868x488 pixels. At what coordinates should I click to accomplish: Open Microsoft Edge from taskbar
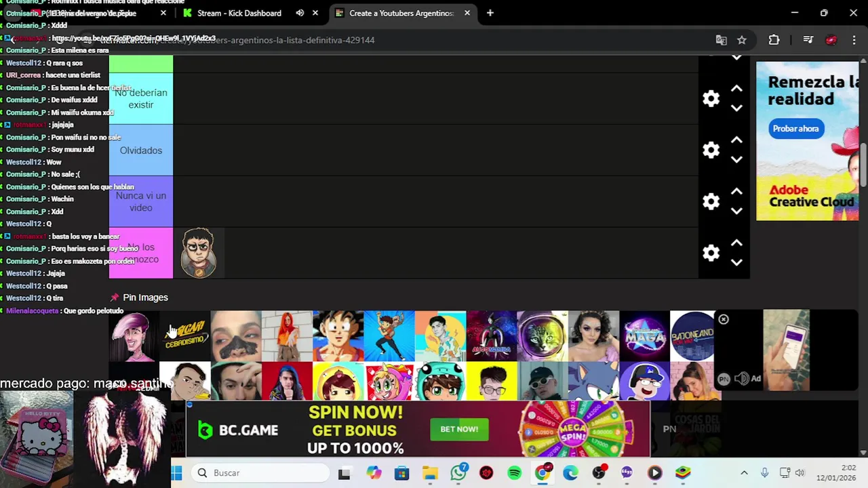pyautogui.click(x=570, y=473)
